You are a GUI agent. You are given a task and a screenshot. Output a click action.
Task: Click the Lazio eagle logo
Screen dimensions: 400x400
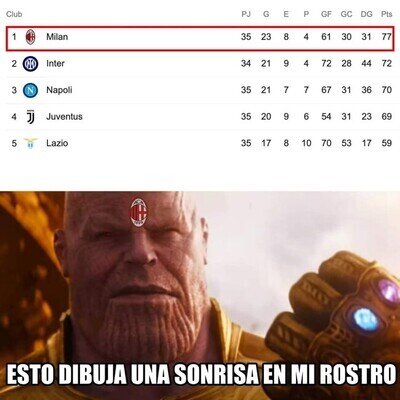point(30,143)
